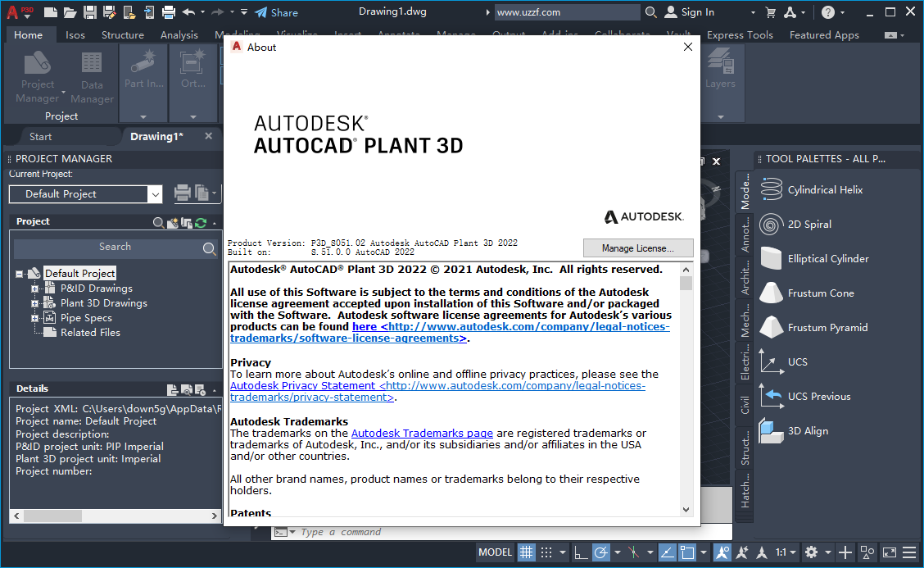Open workspace settings gear on the status bar

pos(809,552)
